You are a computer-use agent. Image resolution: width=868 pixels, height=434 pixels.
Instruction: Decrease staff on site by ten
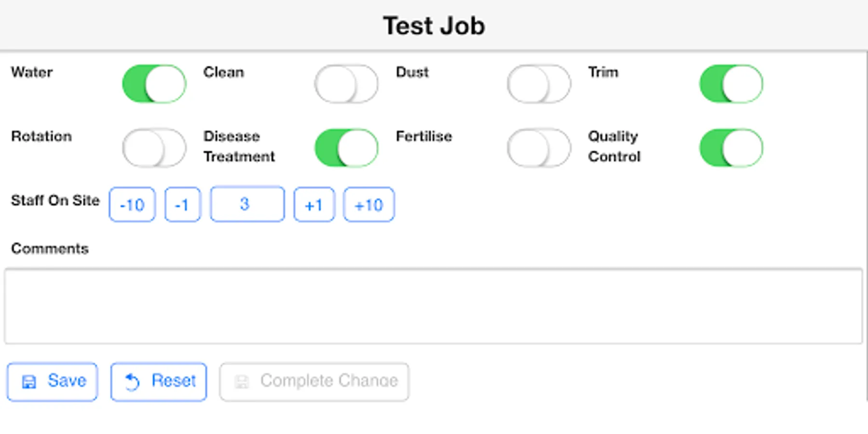point(132,205)
